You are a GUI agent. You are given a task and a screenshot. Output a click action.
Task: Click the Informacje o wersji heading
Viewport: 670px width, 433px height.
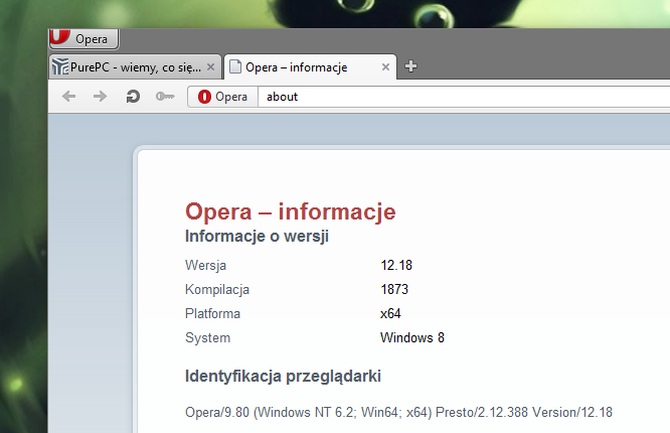(257, 236)
